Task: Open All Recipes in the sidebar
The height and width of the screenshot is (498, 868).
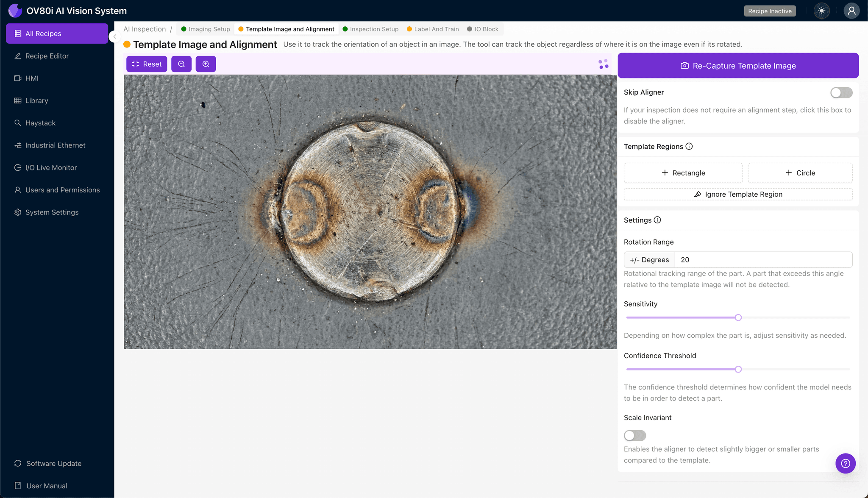Action: pyautogui.click(x=57, y=33)
